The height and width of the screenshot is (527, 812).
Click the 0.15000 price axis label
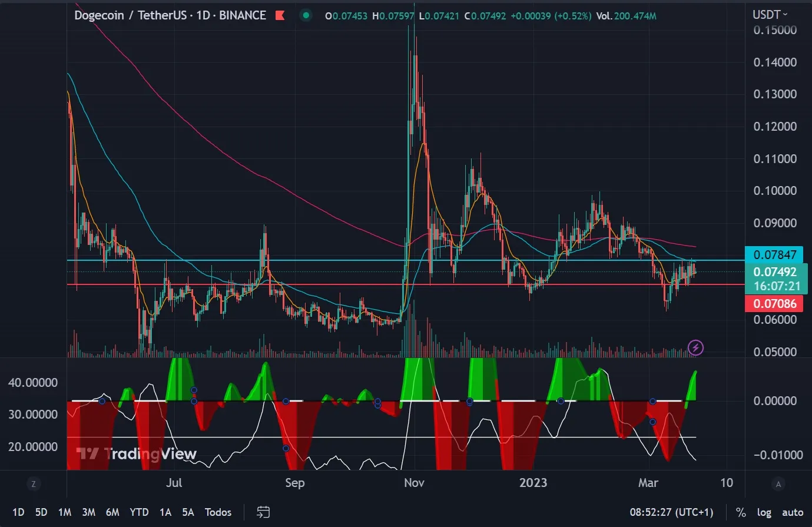point(775,30)
